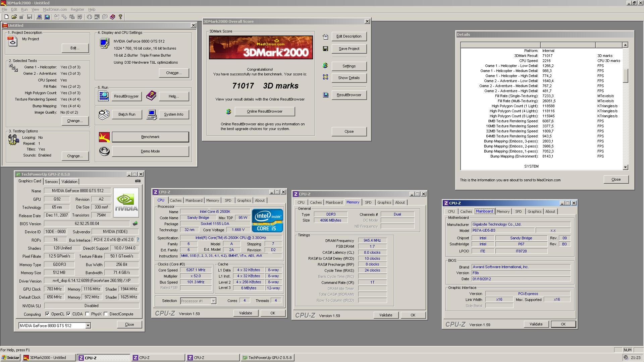The image size is (644, 362).
Task: Open the File menu
Action: (4, 9)
